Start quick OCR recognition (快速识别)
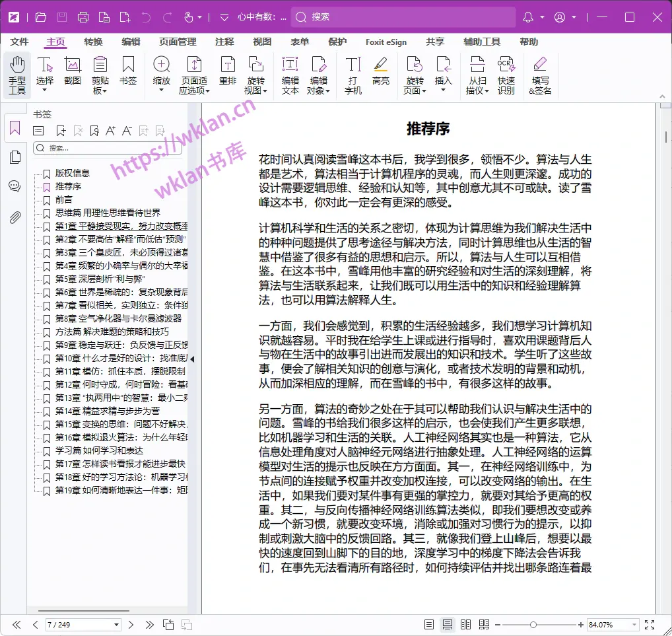672x636 pixels. [x=506, y=73]
